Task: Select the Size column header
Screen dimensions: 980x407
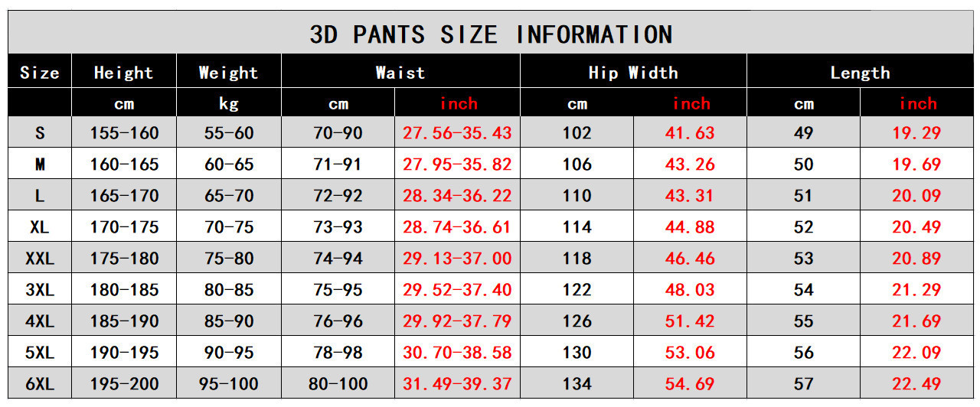Action: pyautogui.click(x=40, y=73)
